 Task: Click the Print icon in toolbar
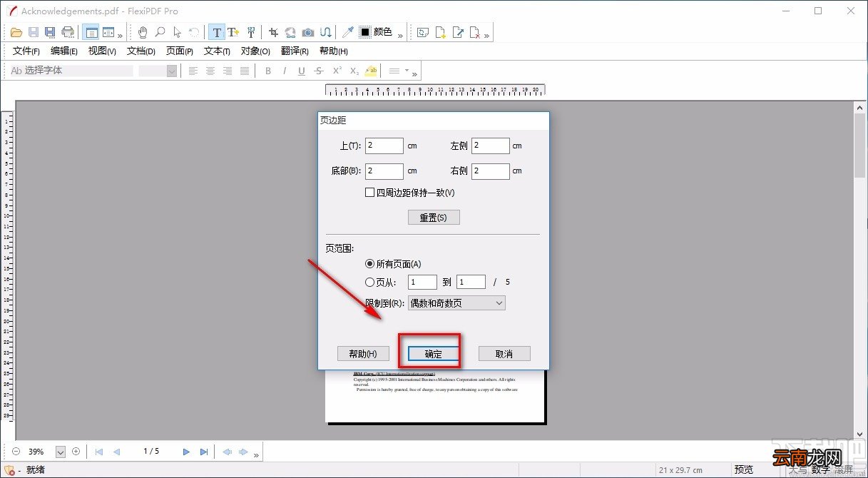point(68,32)
